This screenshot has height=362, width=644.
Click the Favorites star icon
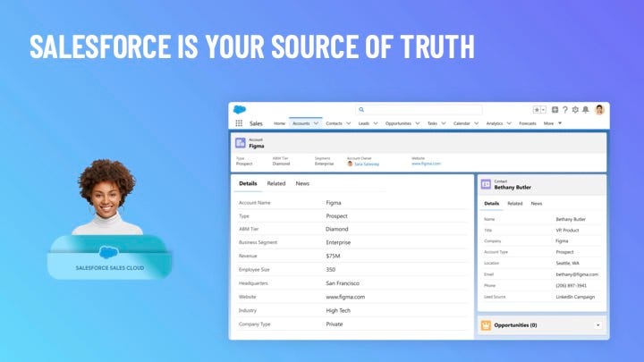point(537,110)
